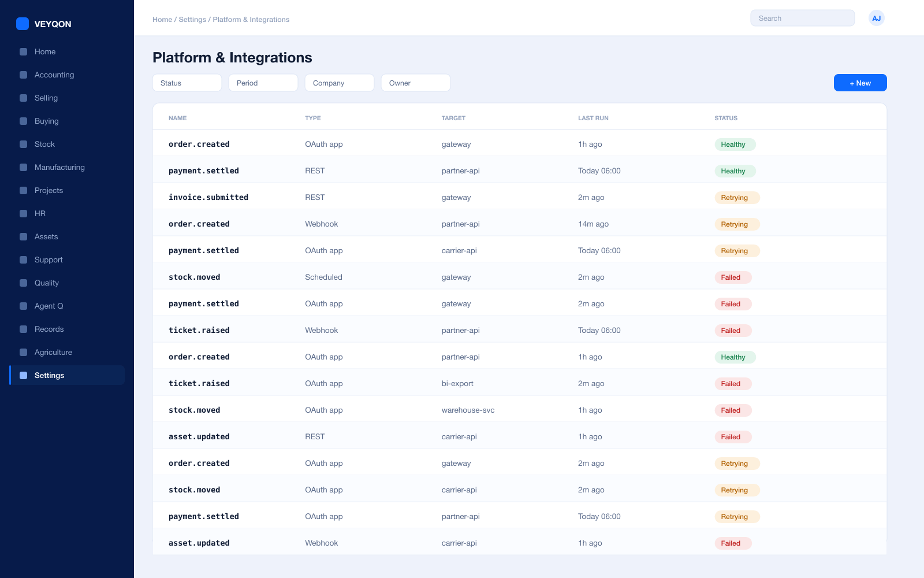Viewport: 924px width, 578px height.
Task: Open the Manufacturing menu item
Action: [67, 167]
